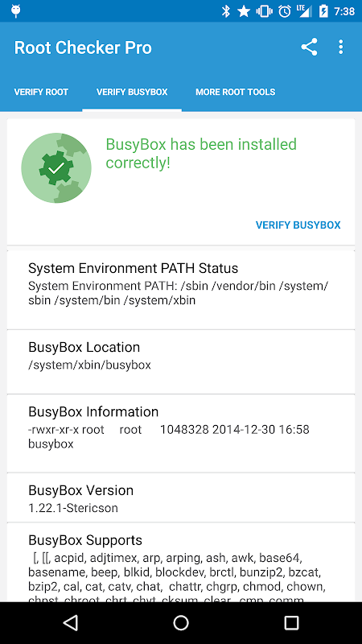Image resolution: width=362 pixels, height=644 pixels.
Task: Switch to the Verify Root tab
Action: 41,92
